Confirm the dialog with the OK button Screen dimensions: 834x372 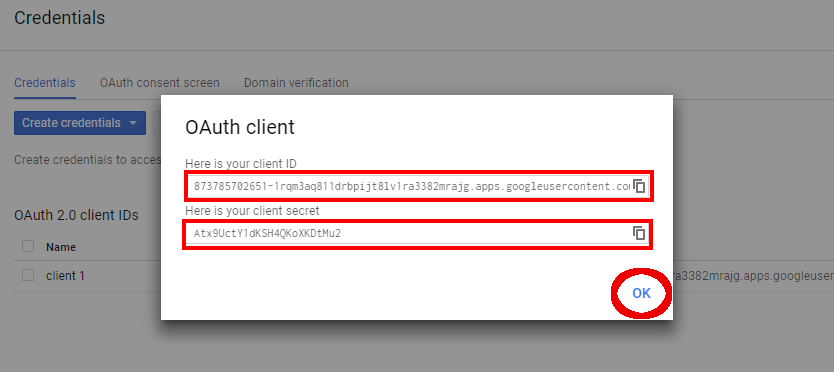(641, 293)
